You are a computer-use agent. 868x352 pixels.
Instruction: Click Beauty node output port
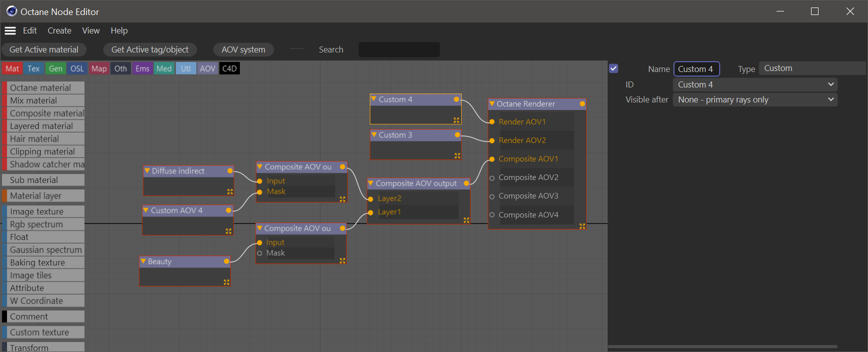[226, 261]
